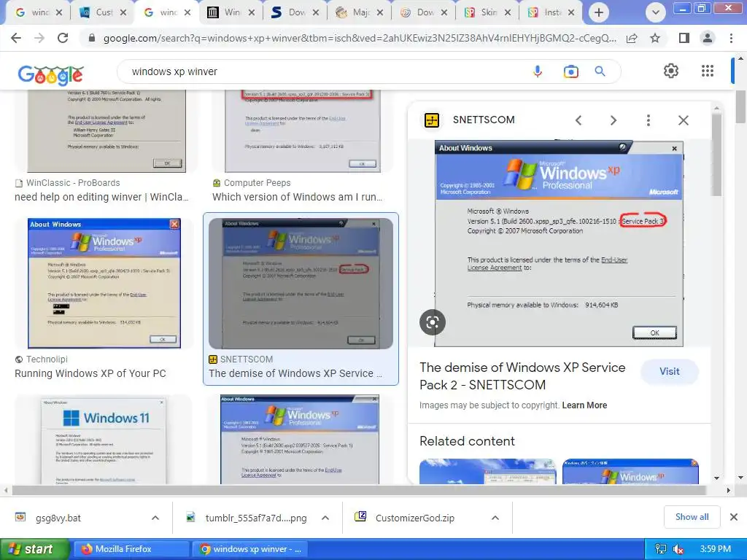This screenshot has height=560, width=747.
Task: Show all downloads
Action: pyautogui.click(x=692, y=517)
